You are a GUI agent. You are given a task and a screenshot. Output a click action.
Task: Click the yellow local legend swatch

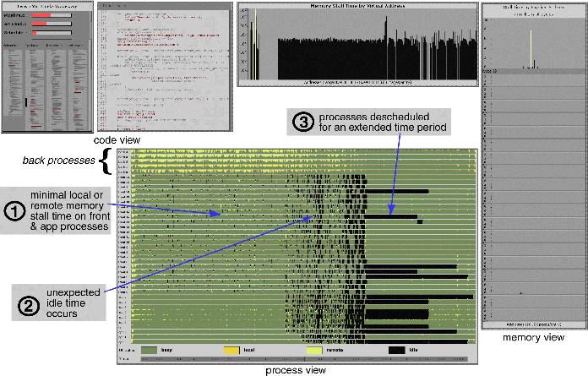231,350
